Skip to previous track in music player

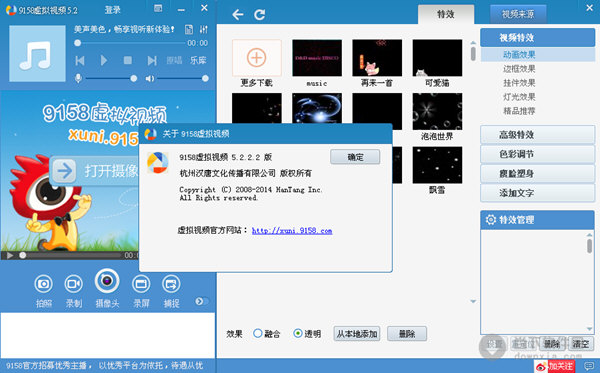click(80, 60)
